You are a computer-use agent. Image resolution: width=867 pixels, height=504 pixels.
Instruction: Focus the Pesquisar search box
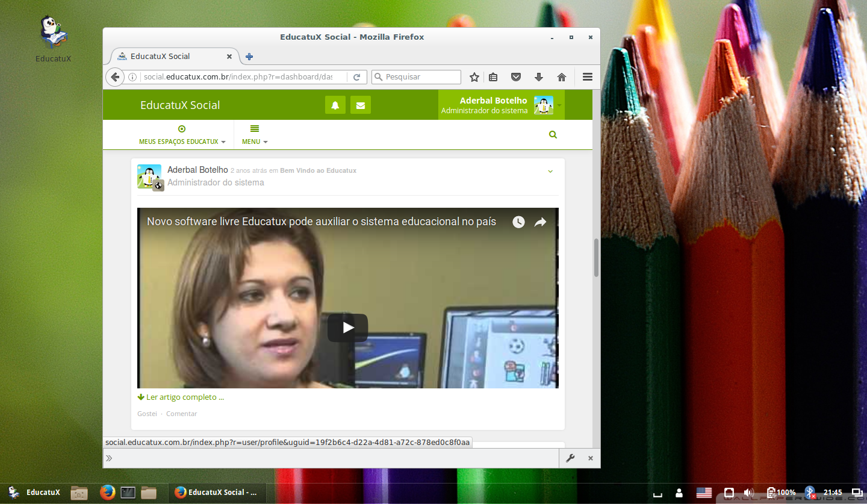(x=417, y=77)
